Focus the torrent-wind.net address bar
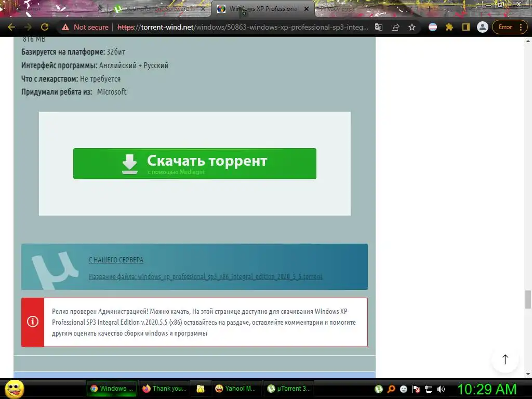The width and height of the screenshot is (532, 399). pos(243,27)
